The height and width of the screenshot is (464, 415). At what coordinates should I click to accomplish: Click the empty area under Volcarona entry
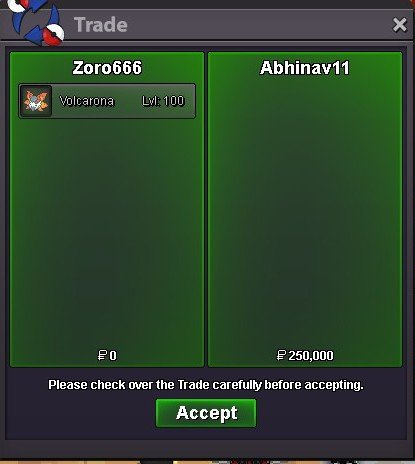(107, 233)
